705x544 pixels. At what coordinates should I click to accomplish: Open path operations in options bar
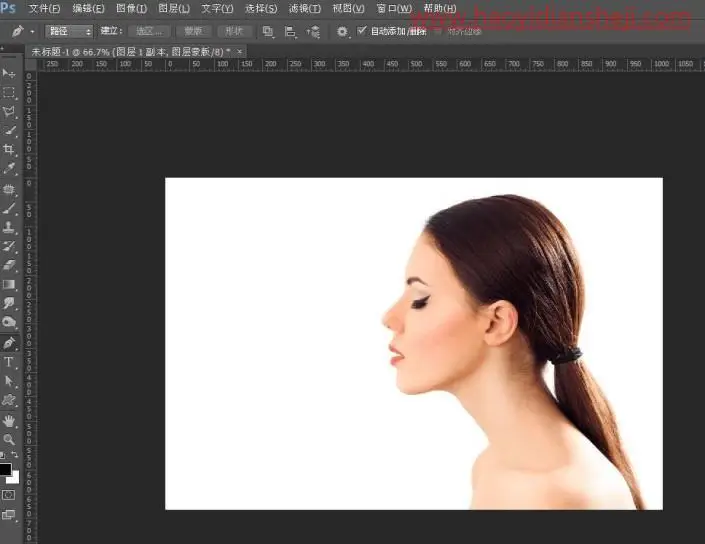(x=268, y=31)
